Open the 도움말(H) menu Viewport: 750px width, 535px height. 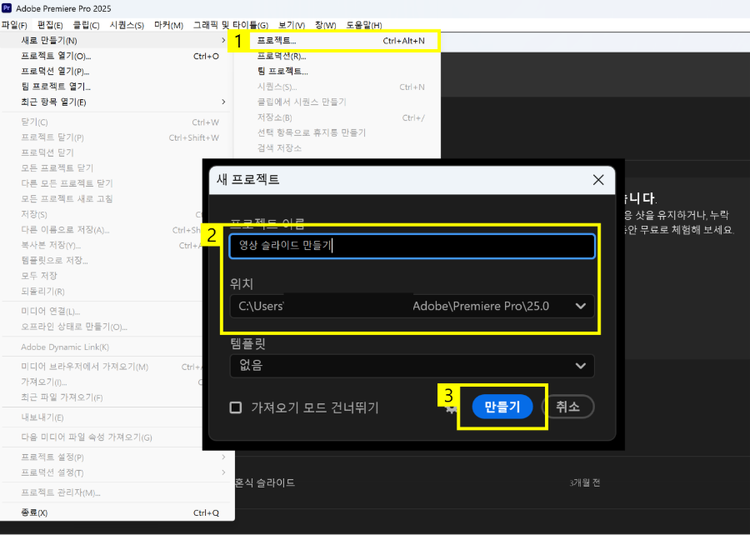point(364,25)
